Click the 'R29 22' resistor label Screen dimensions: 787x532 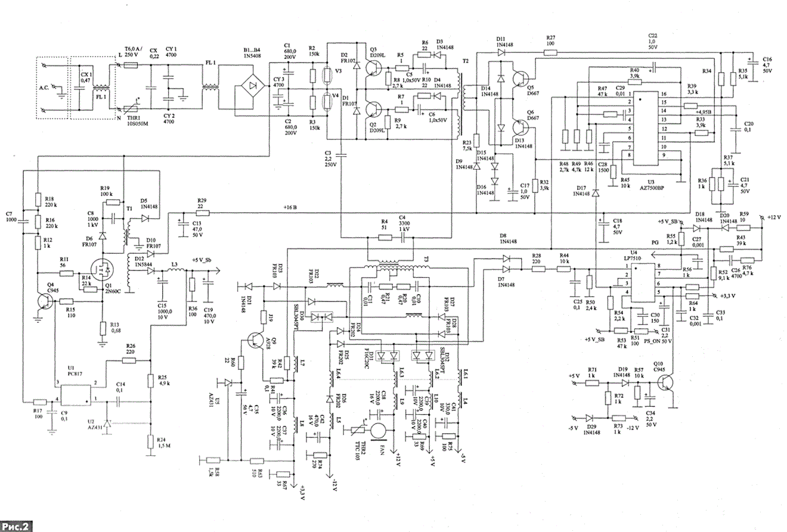[x=202, y=202]
